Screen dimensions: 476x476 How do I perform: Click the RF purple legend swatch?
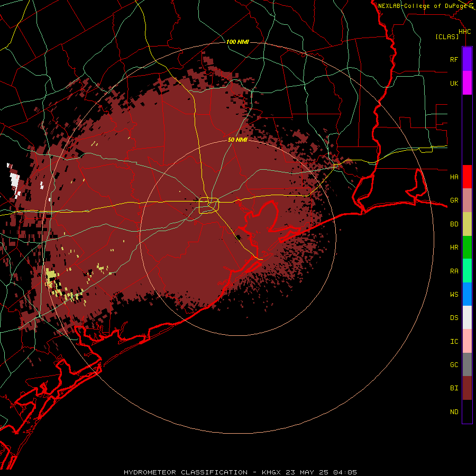467,59
